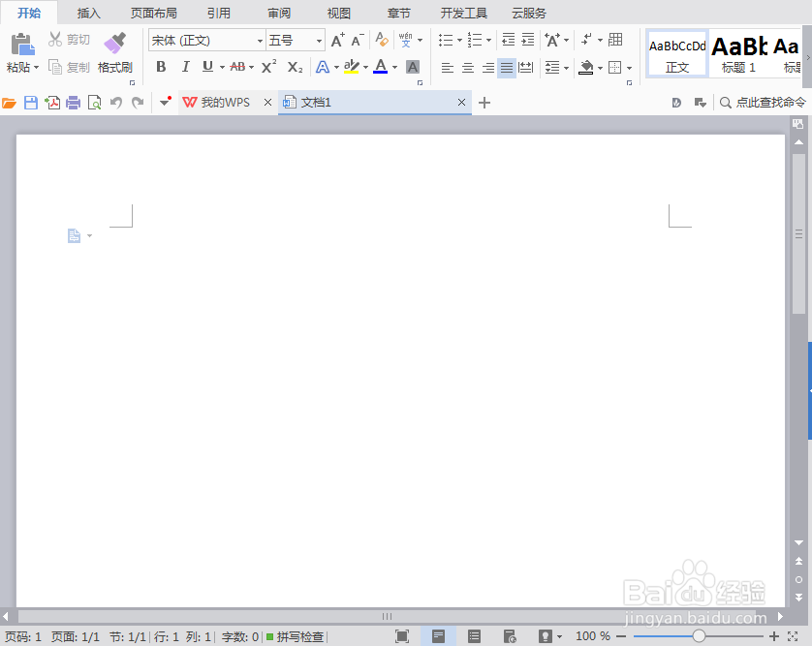Viewport: 812px width, 646px height.
Task: Click the Copy (复制) icon
Action: 55,67
